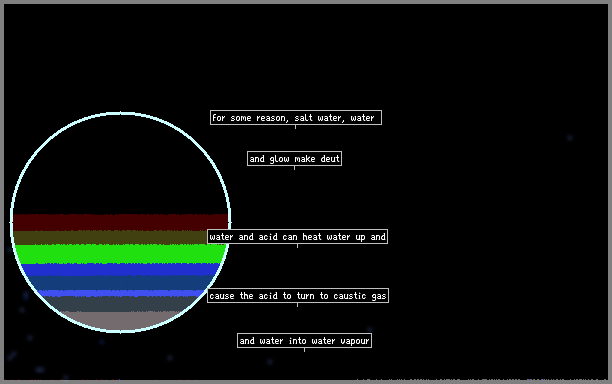Select the 'water and acid can heat water up and' sign

point(297,237)
